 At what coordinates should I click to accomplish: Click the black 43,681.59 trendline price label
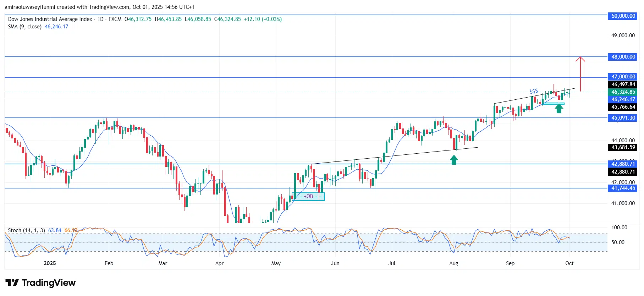tap(623, 147)
